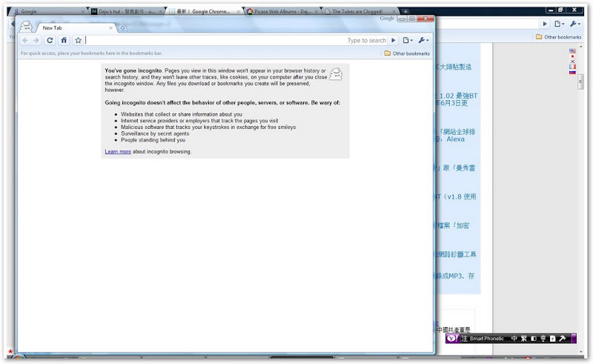Screen dimensions: 593x364
Task: Click the Korea flag language icon
Action: [x=572, y=62]
